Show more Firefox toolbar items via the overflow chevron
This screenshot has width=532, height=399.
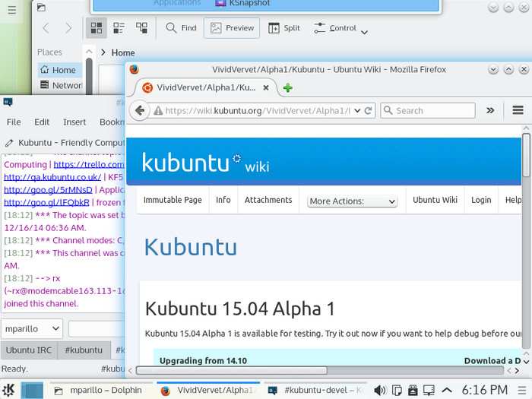(490, 110)
